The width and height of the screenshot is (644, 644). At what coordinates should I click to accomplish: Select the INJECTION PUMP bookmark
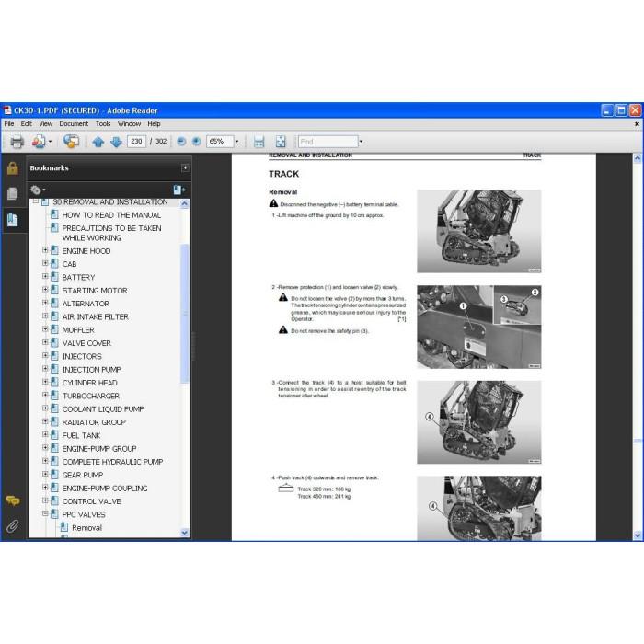[92, 369]
